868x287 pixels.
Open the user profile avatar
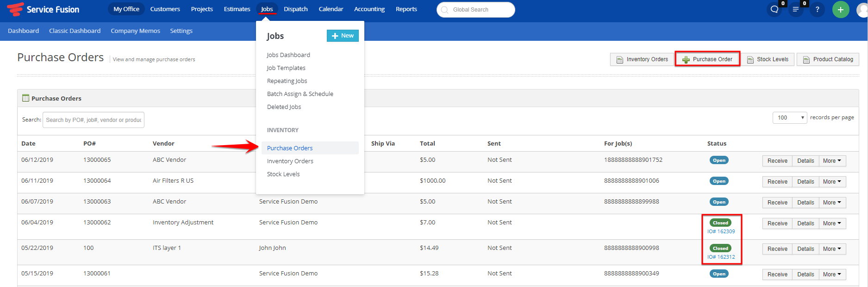click(x=862, y=10)
